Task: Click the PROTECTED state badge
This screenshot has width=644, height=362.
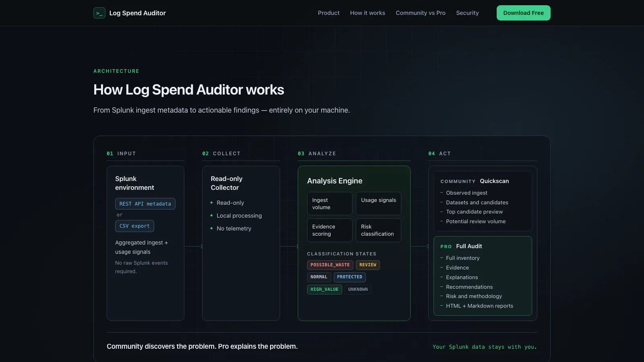Action: click(349, 277)
